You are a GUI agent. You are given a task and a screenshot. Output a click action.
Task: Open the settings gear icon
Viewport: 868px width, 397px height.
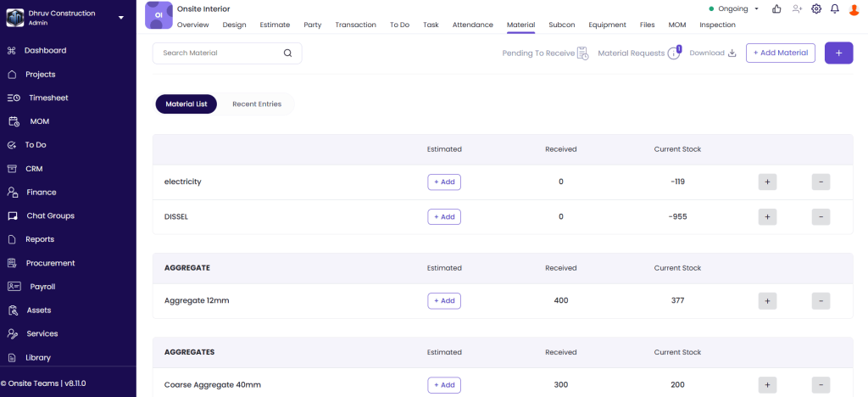(816, 8)
